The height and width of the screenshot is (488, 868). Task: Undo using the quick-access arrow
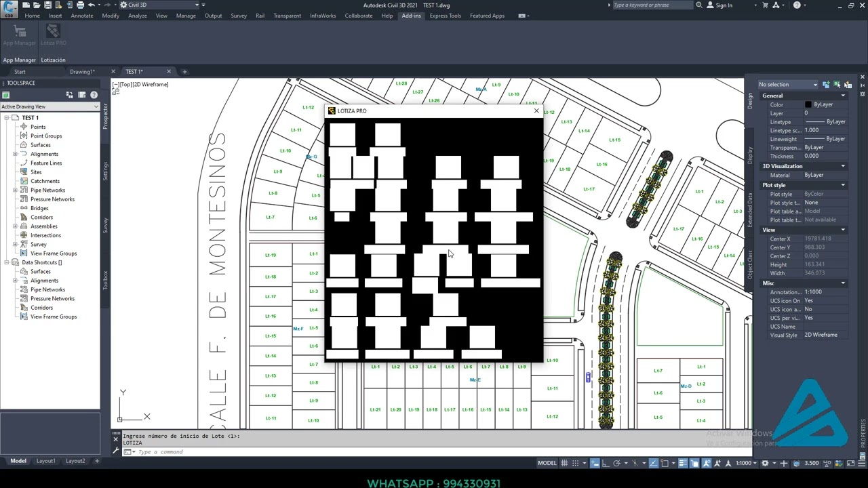92,5
